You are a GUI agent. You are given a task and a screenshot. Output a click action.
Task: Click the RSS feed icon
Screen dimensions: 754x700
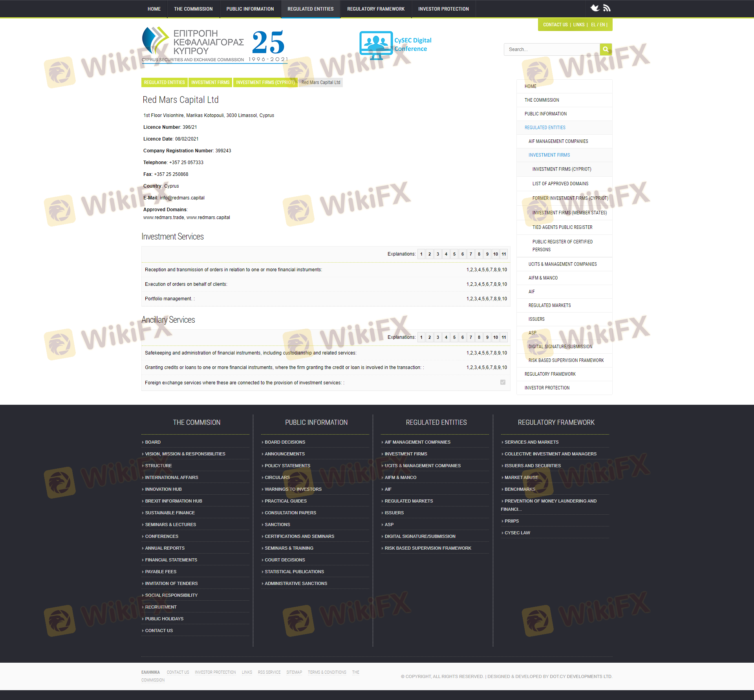coord(607,8)
